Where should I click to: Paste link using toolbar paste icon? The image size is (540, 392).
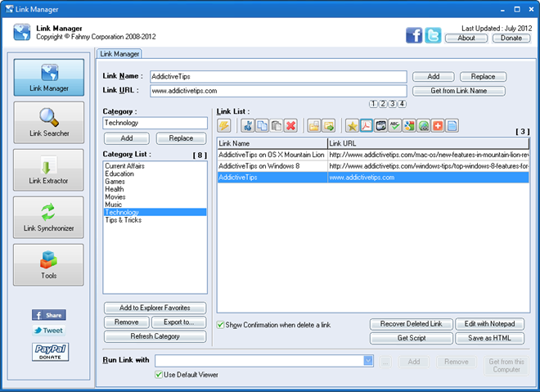pos(277,126)
